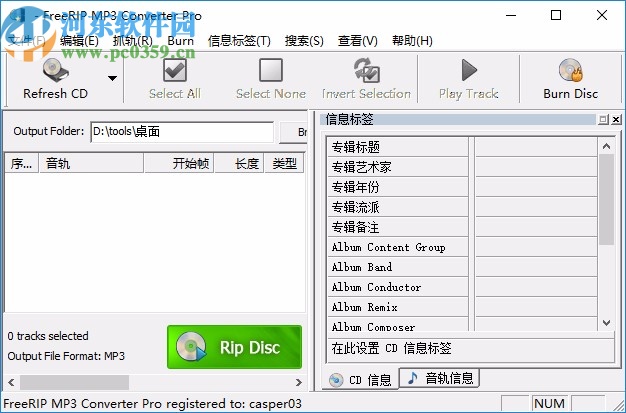Open the 抓轨(R) menu
Image resolution: width=626 pixels, height=413 pixels.
point(133,41)
